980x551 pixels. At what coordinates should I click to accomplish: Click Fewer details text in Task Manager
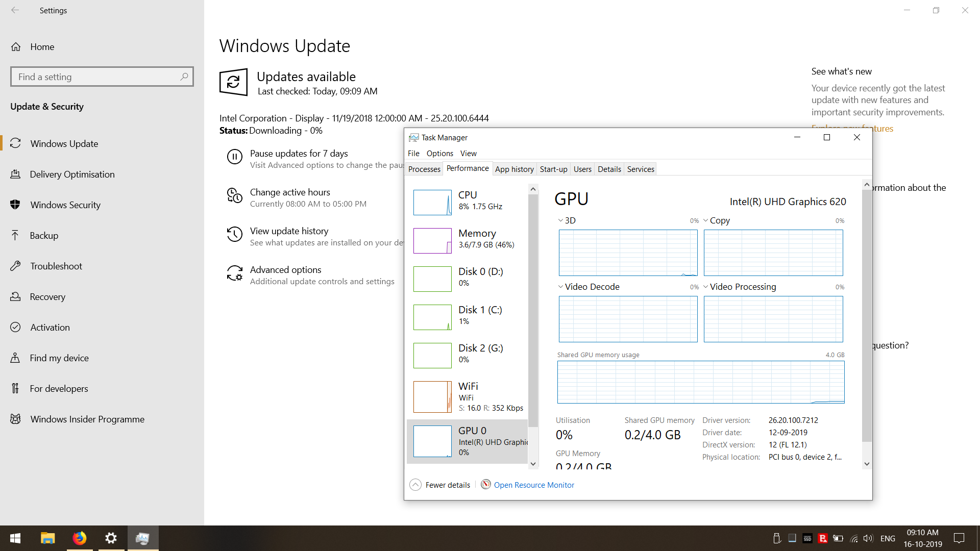click(x=448, y=485)
